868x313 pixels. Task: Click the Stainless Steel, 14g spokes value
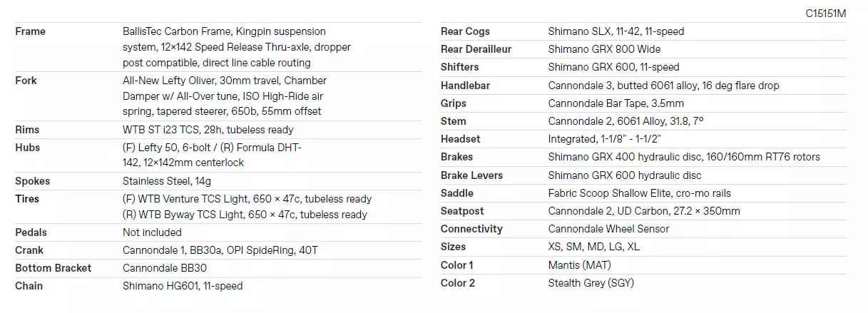tap(168, 181)
